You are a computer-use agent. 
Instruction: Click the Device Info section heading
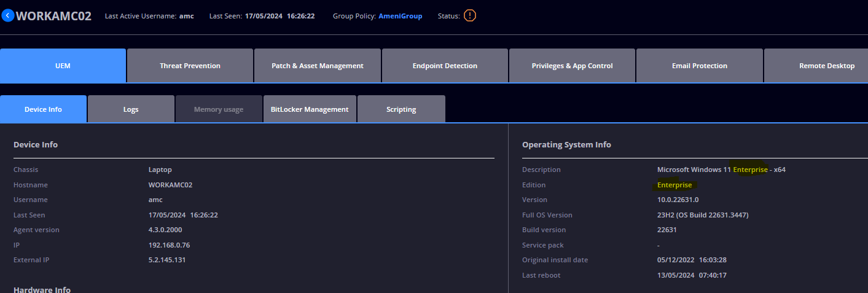click(x=36, y=145)
